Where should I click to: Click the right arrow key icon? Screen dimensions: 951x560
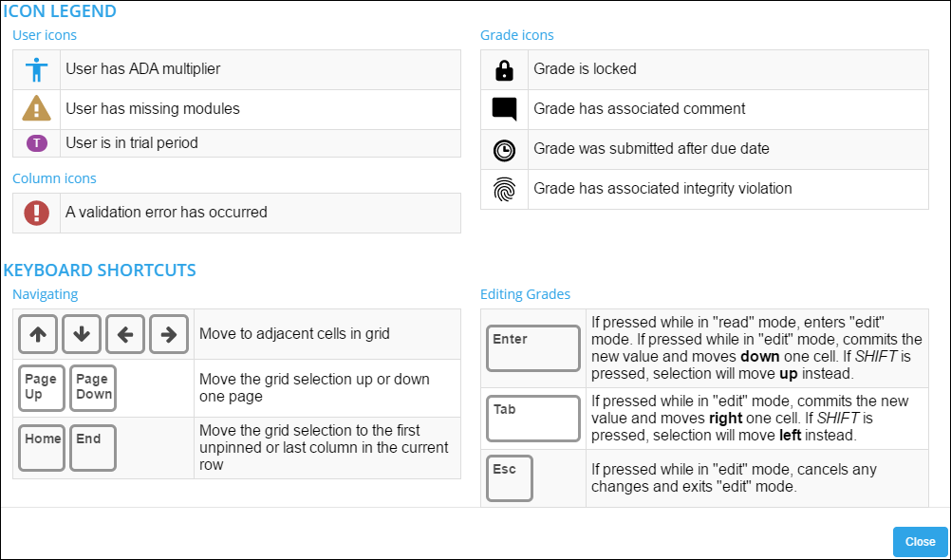tap(169, 334)
